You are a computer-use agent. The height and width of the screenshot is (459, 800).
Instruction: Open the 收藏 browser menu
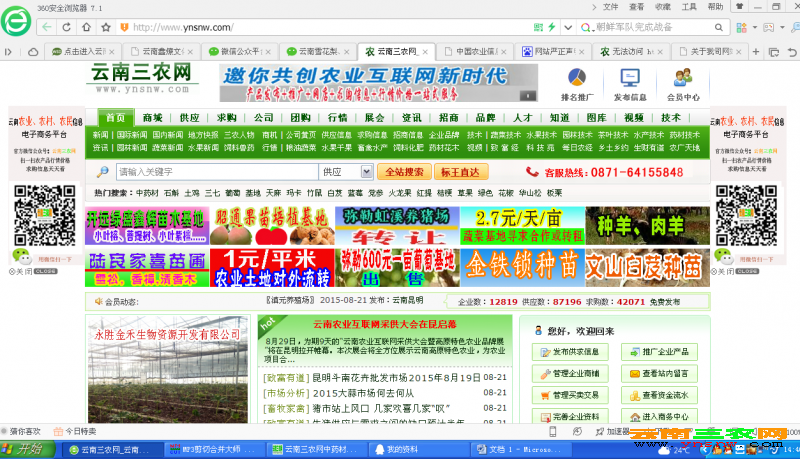pos(663,7)
